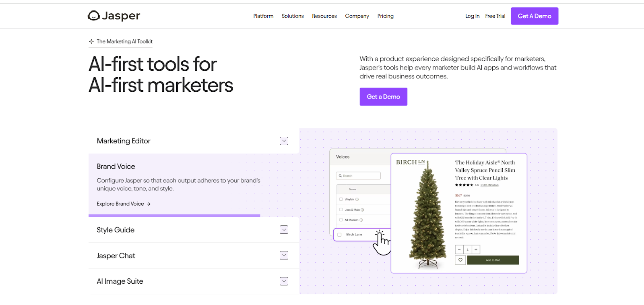Click the Get A Demo header button
This screenshot has width=644, height=305.
[535, 16]
